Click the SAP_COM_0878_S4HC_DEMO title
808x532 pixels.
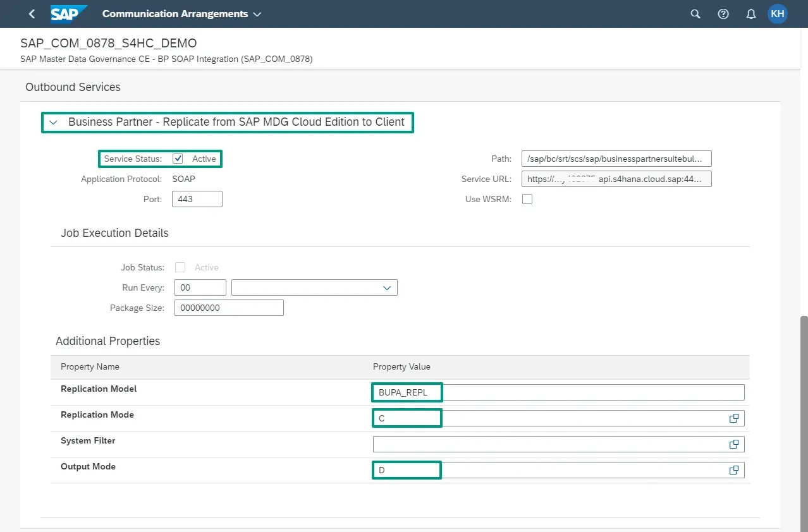[x=109, y=43]
